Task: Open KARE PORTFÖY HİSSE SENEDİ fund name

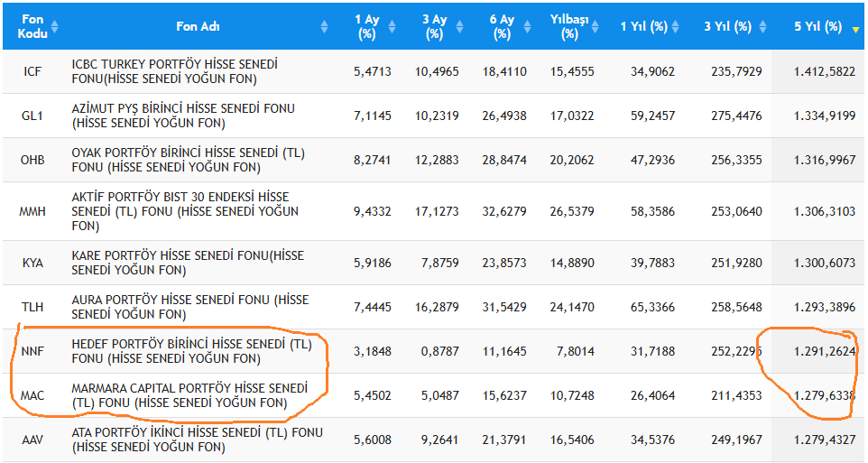Action: click(188, 263)
